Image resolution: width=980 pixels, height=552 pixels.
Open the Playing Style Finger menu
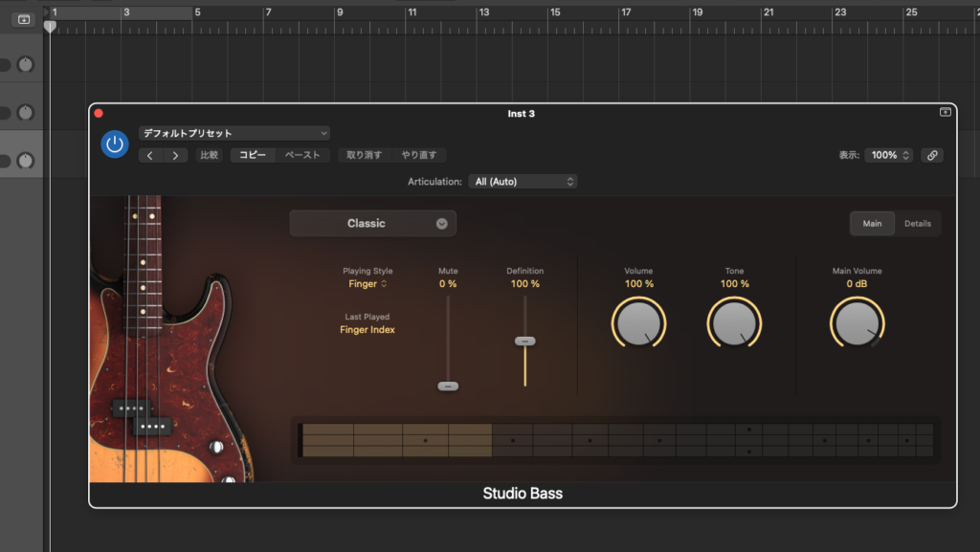point(367,284)
